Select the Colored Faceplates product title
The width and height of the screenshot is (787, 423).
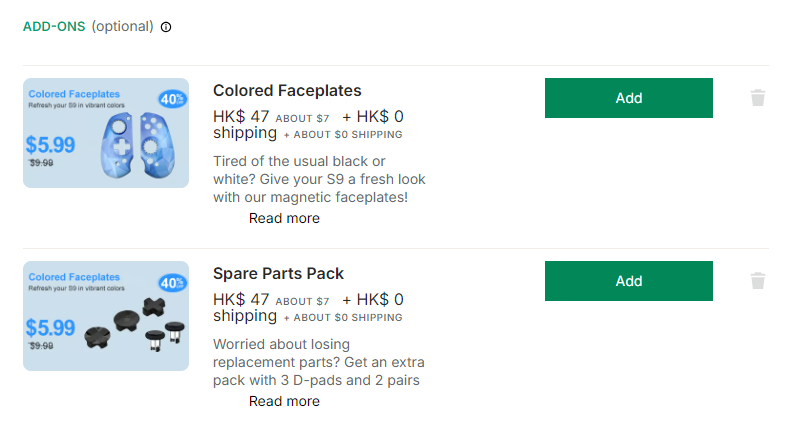[x=287, y=90]
